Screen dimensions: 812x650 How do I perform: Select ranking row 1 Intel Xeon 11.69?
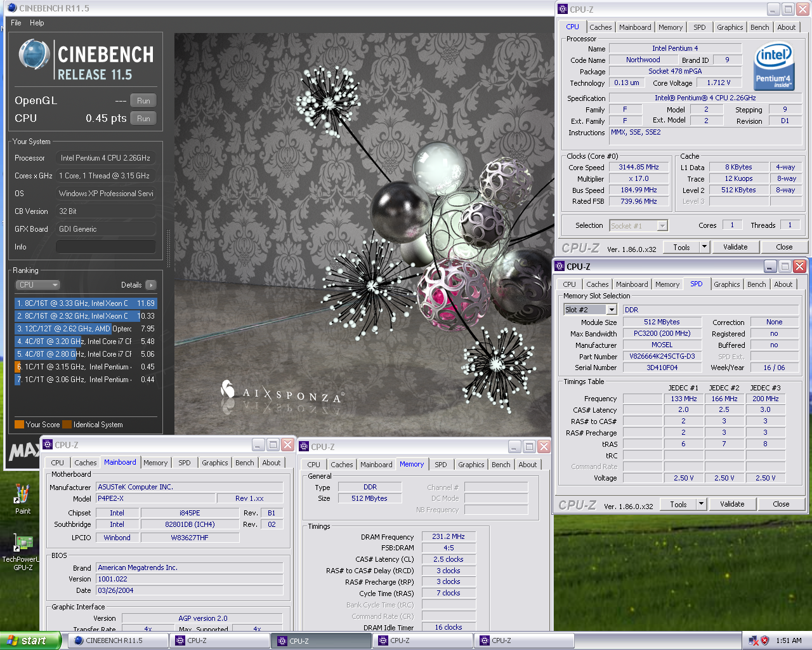tap(86, 303)
